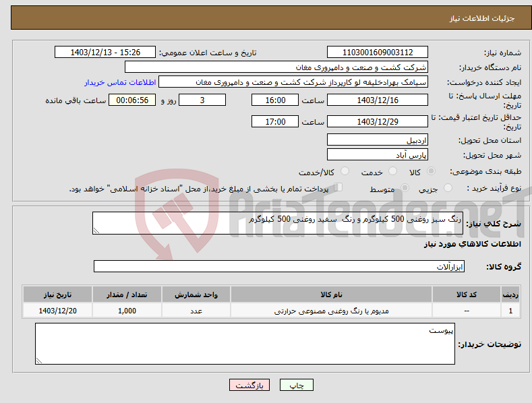Click item name مدیوم یا رنگ روغنی مصنوعی حرارتی

(331, 311)
